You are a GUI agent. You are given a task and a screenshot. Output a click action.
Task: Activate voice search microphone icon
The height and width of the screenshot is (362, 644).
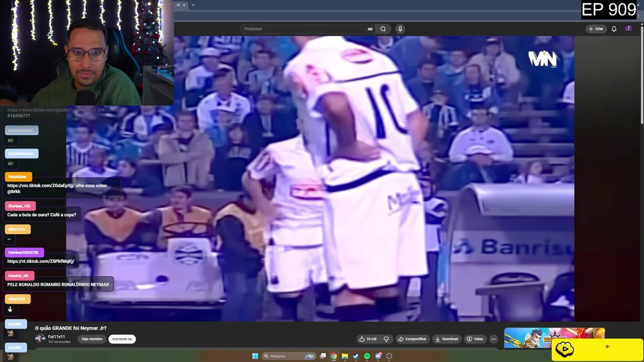coord(400,29)
